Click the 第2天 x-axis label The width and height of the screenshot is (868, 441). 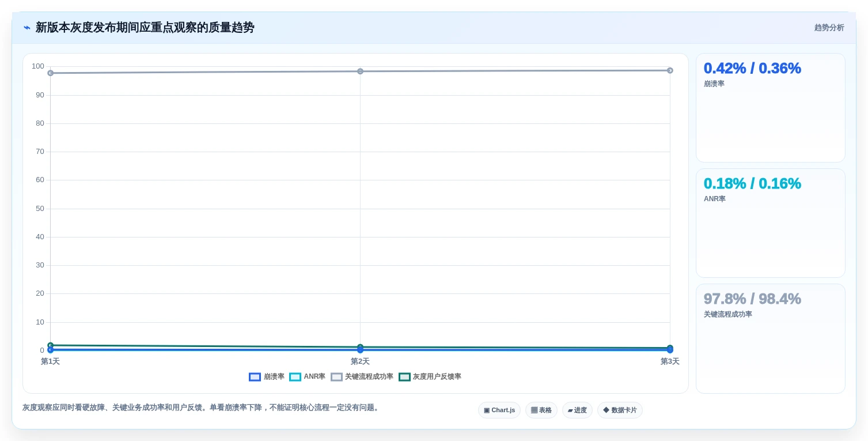pyautogui.click(x=360, y=361)
